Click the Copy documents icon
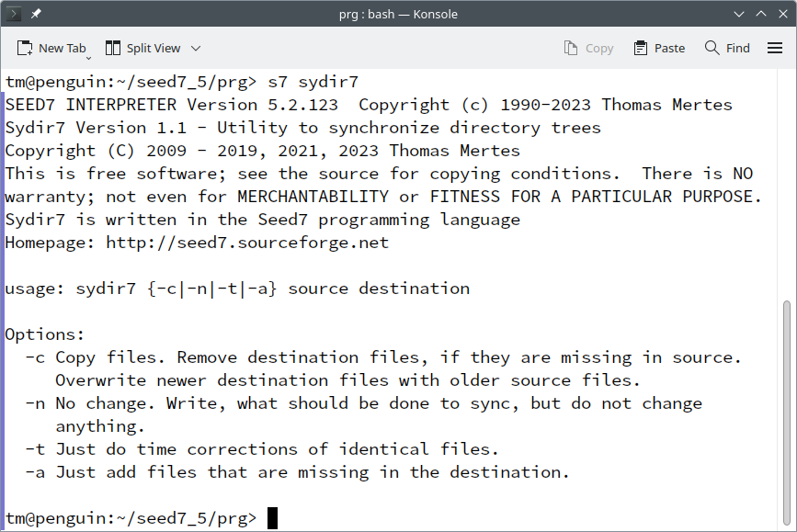797x532 pixels. point(571,49)
